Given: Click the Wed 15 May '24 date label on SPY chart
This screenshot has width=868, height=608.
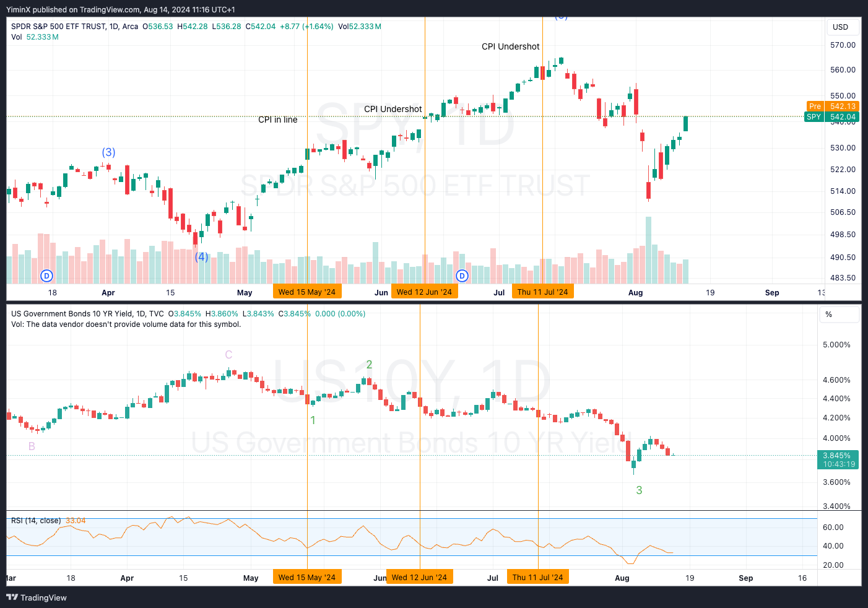Looking at the screenshot, I should (307, 292).
